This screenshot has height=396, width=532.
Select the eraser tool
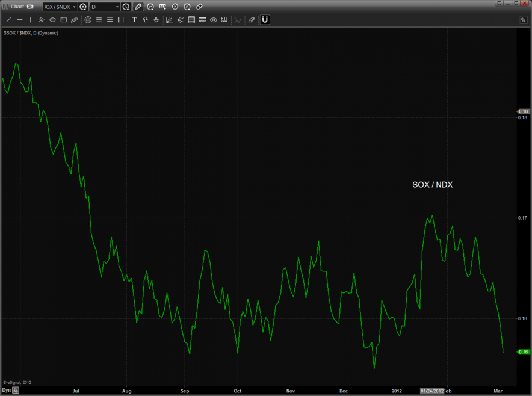point(252,20)
